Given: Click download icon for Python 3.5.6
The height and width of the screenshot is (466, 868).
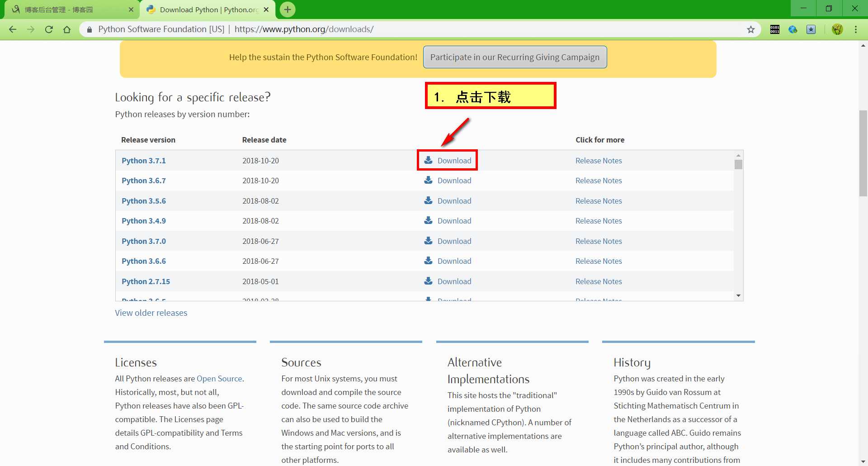Looking at the screenshot, I should click(428, 200).
